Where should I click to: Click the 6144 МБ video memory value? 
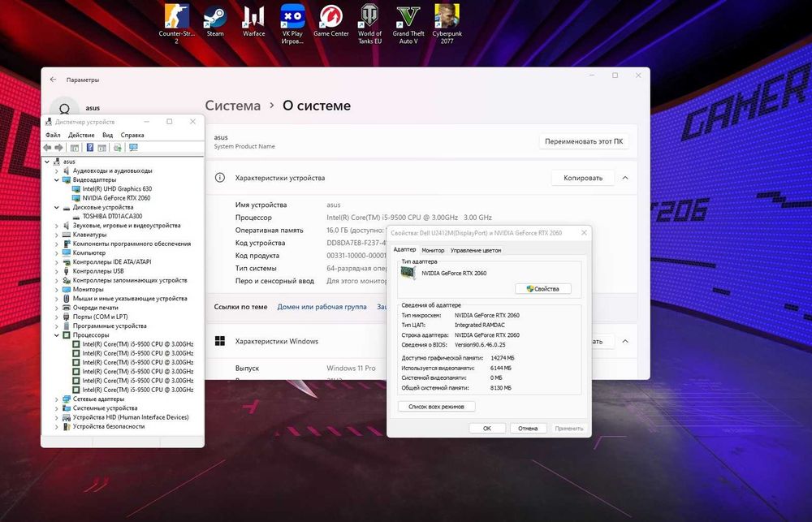point(501,369)
